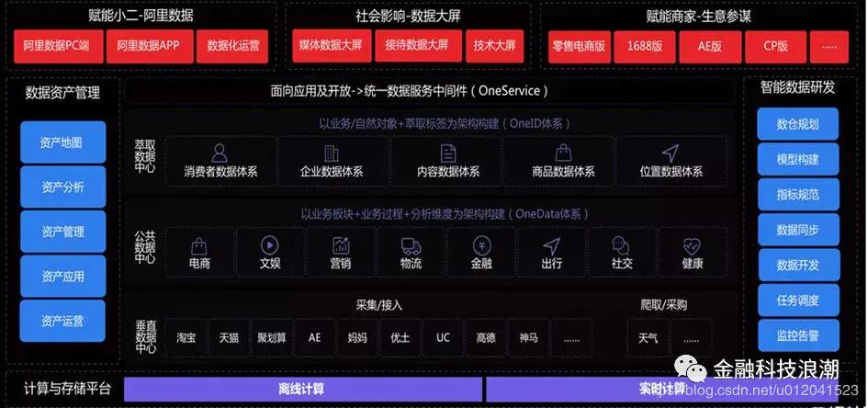Click the heart pulse icon above 健康
This screenshot has height=408, width=868.
point(692,245)
